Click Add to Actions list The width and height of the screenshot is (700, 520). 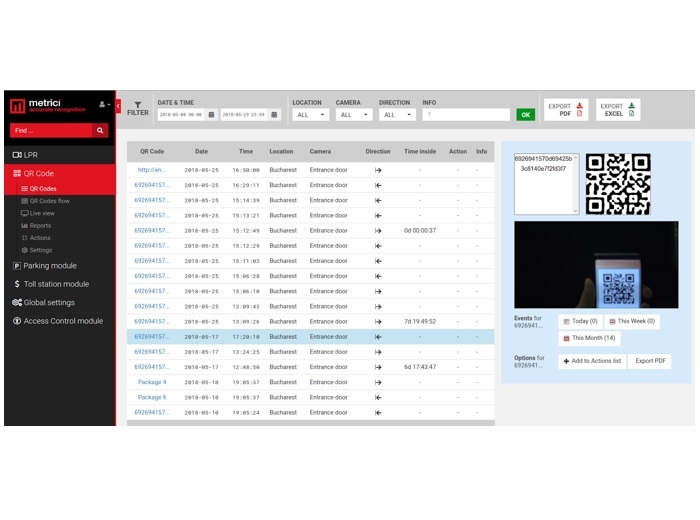pyautogui.click(x=592, y=361)
